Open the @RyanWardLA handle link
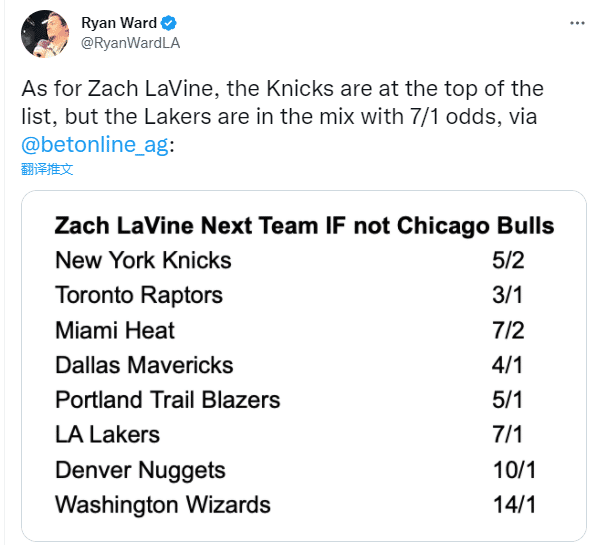 click(x=130, y=43)
